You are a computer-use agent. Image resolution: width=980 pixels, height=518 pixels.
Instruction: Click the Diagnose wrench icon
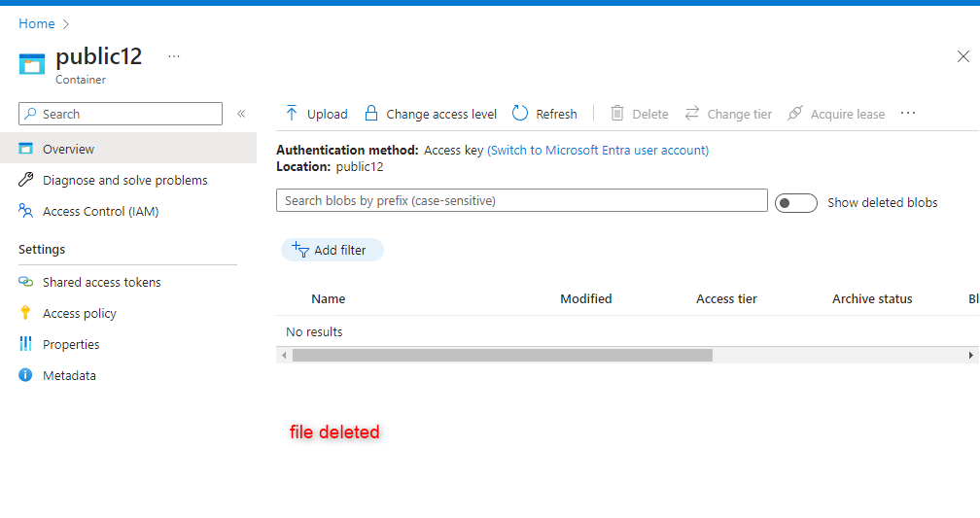click(x=25, y=180)
